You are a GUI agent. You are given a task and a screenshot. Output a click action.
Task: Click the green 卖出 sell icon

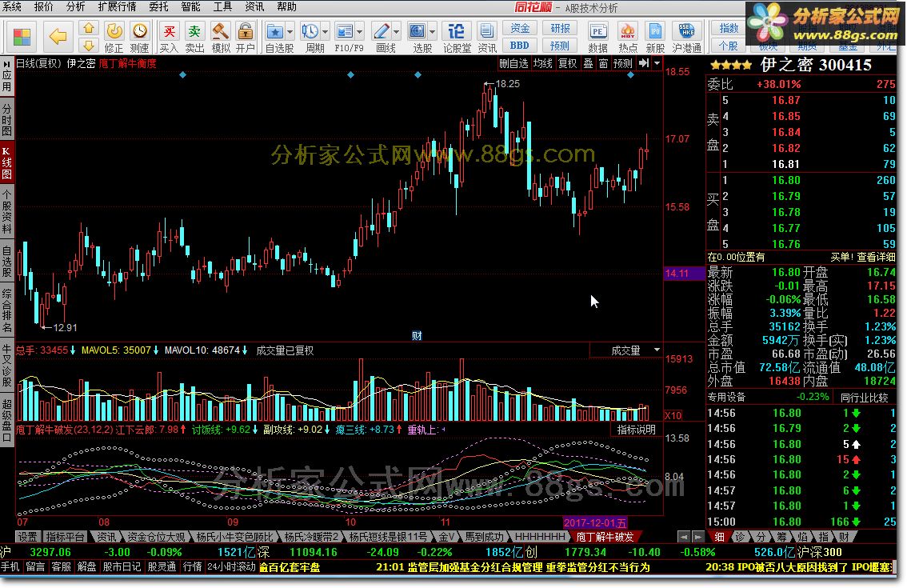coord(195,31)
